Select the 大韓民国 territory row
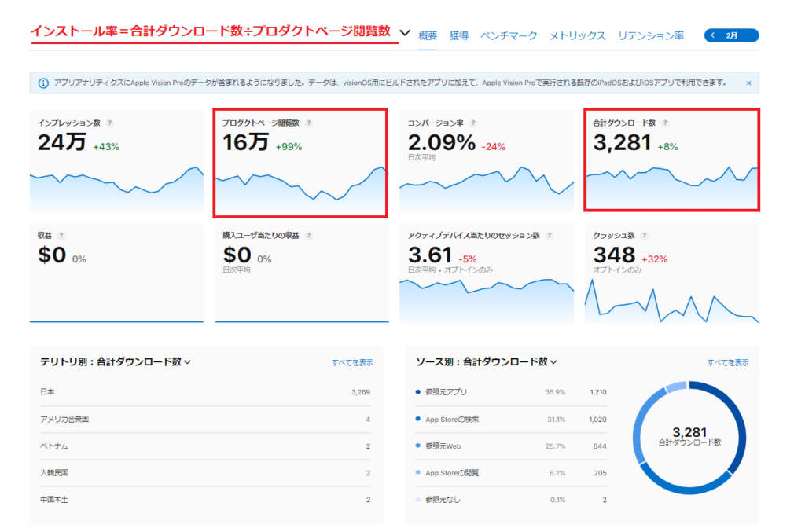The width and height of the screenshot is (805, 532). coord(205,473)
